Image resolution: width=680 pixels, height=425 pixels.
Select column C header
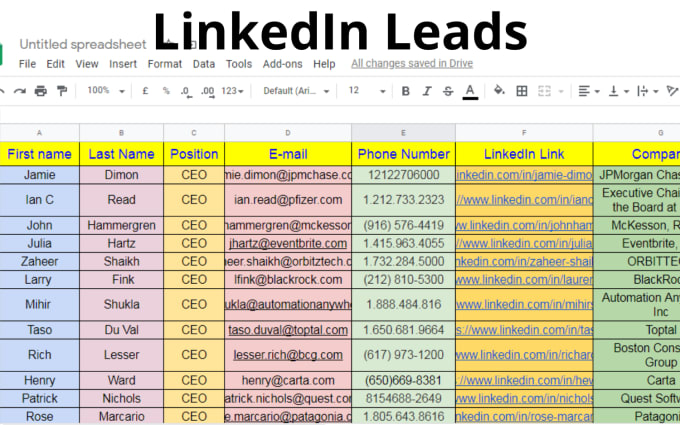click(194, 133)
